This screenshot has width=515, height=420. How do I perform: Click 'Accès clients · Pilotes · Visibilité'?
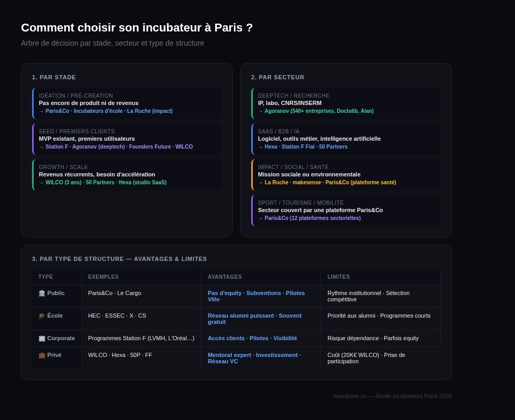point(252,338)
